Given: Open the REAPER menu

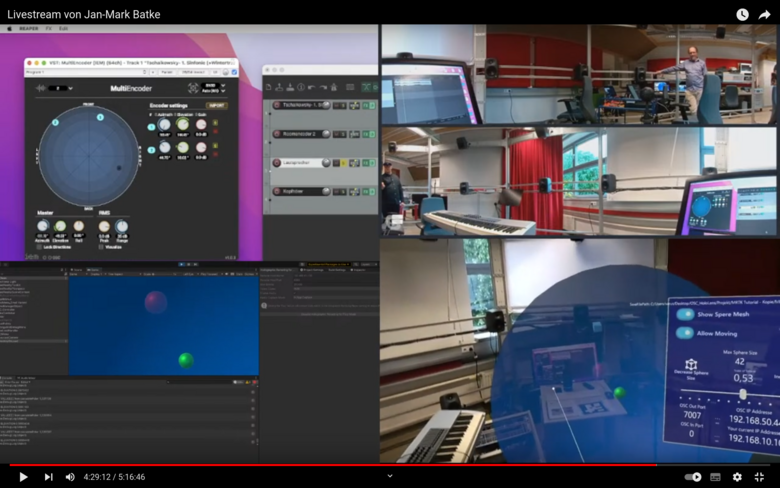Looking at the screenshot, I should tap(28, 29).
